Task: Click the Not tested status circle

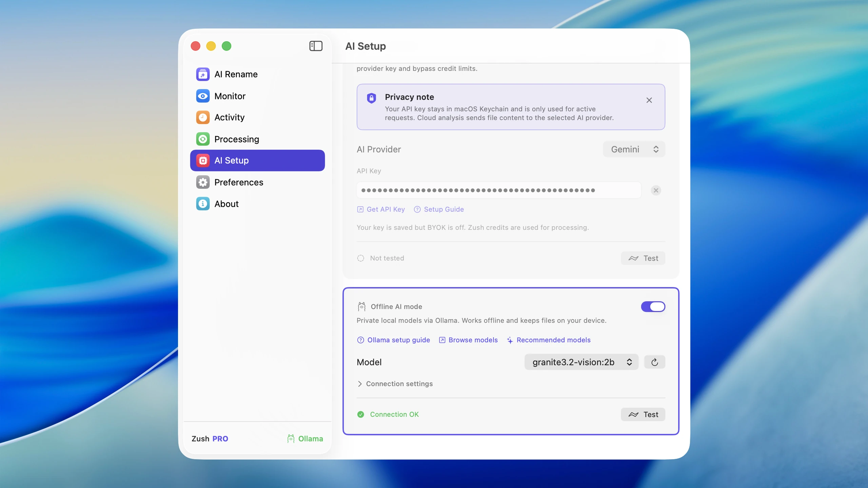Action: [x=361, y=258]
